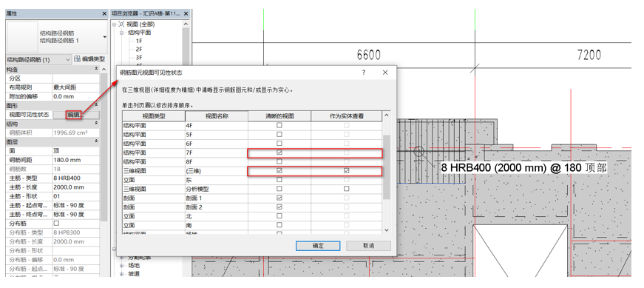
Task: Sort by the 视图类型 column header
Action: (154, 116)
